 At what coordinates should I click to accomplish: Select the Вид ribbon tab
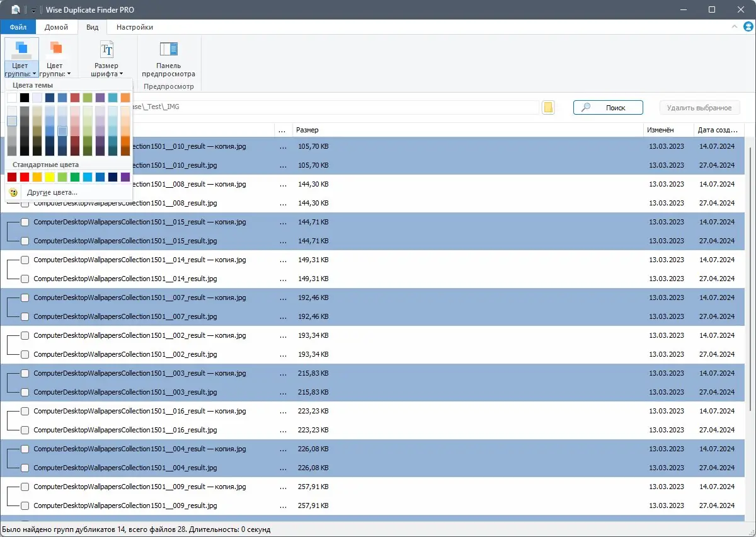(93, 27)
